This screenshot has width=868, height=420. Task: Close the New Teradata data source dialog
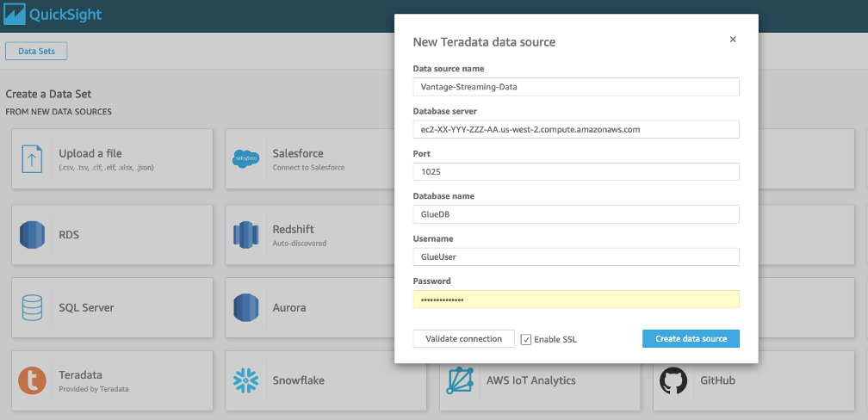point(733,40)
